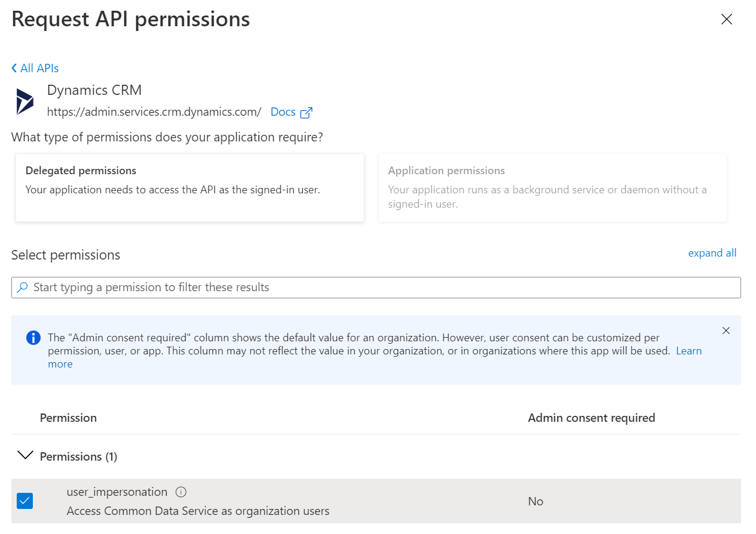Collapse the Permissions (1) group chevron
756x534 pixels.
click(x=25, y=456)
